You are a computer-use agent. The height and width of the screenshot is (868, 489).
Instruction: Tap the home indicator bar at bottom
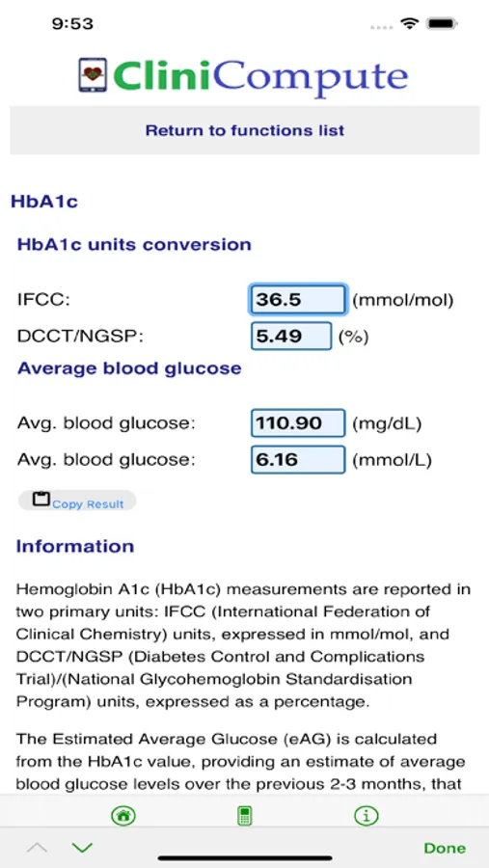point(245,857)
